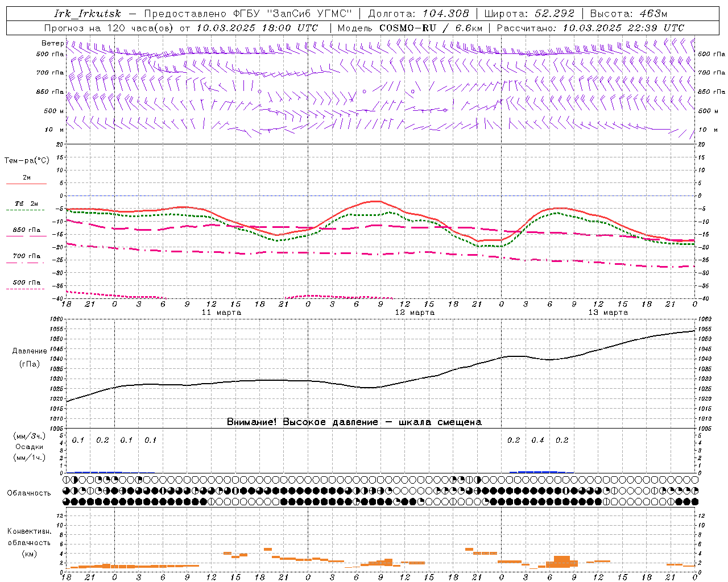
Task: Click 'Прогноз на 120 часа(ов)' forecast text
Action: coord(110,28)
